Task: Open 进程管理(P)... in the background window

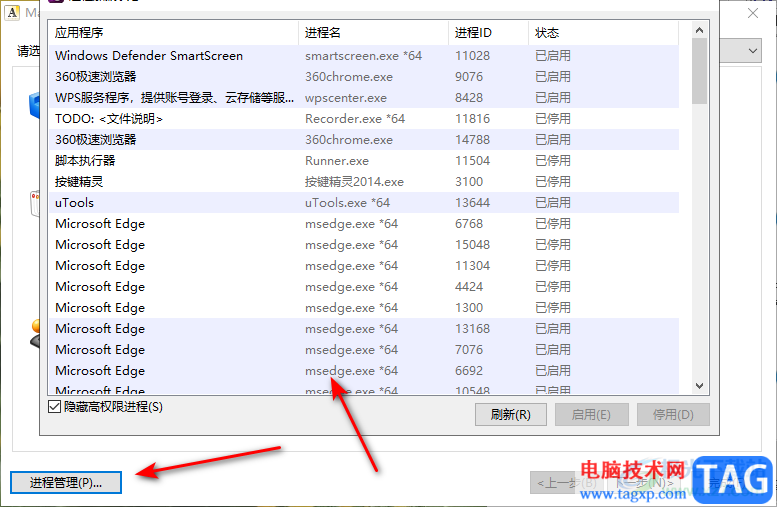Action: (65, 482)
